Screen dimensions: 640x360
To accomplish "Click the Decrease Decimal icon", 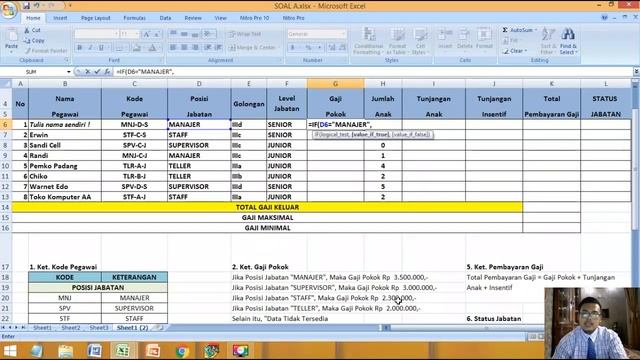I will pos(343,48).
